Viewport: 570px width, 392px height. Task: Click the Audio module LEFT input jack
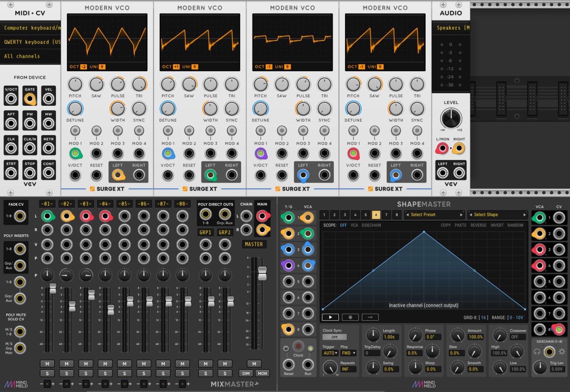point(442,173)
